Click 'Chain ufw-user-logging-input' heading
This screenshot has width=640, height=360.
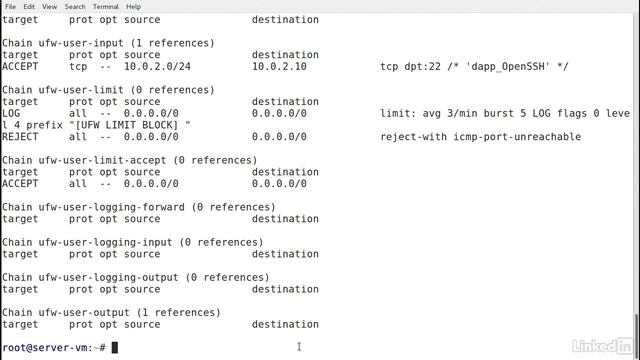tap(87, 242)
